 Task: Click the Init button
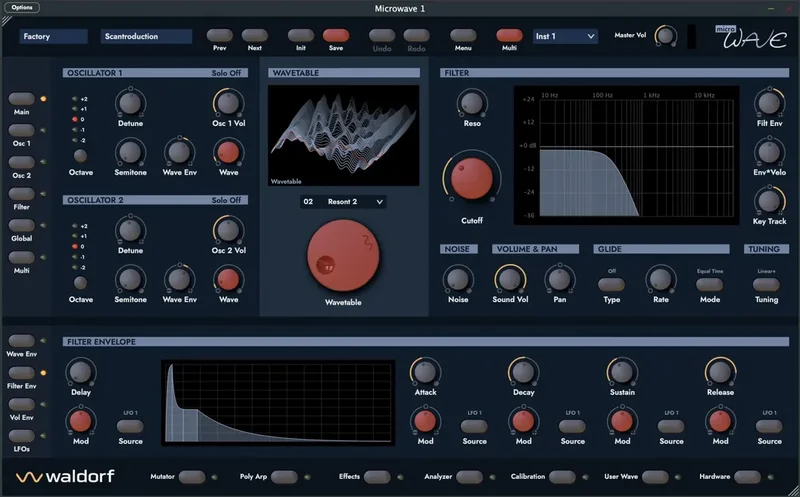tap(301, 35)
